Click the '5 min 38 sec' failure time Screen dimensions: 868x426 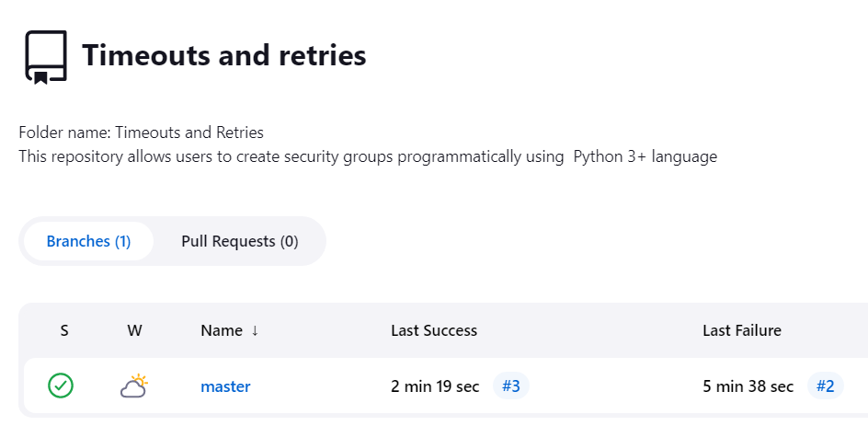tap(748, 386)
